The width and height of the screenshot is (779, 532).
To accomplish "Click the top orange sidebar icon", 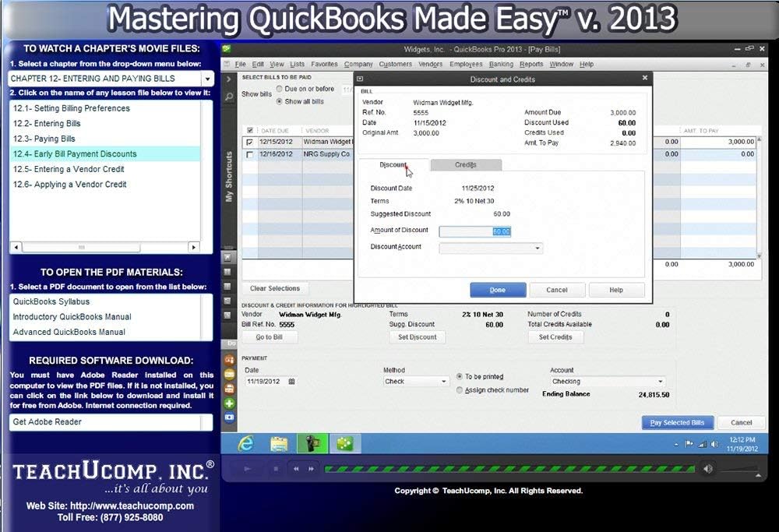I will 229,360.
